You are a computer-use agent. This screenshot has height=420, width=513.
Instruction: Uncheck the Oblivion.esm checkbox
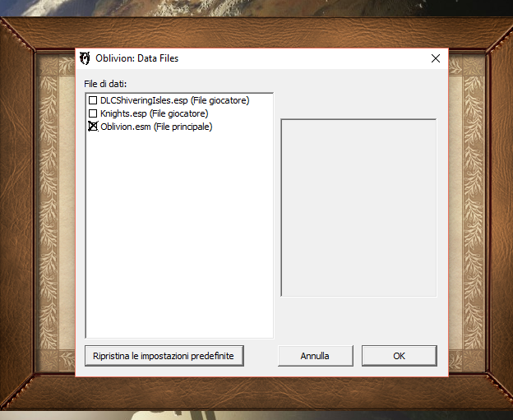[x=93, y=127]
